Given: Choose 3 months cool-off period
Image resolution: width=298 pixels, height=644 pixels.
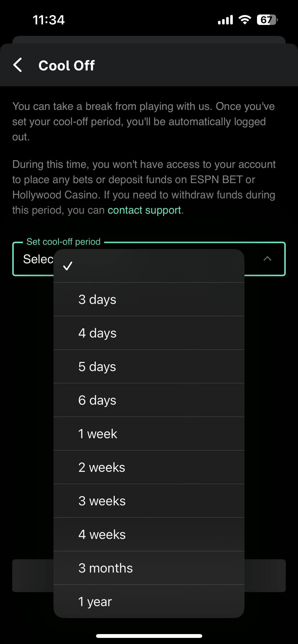Looking at the screenshot, I should coord(149,568).
